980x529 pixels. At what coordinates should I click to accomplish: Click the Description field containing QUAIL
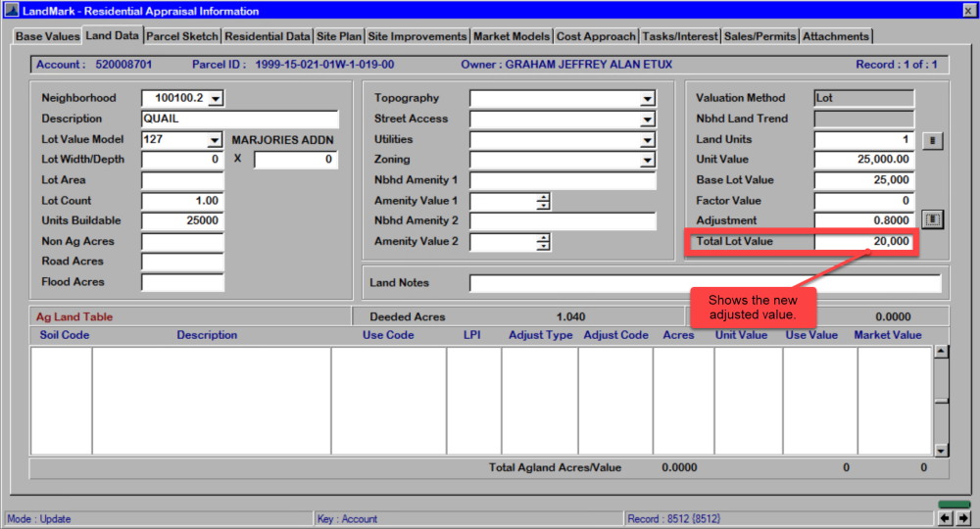tap(240, 119)
